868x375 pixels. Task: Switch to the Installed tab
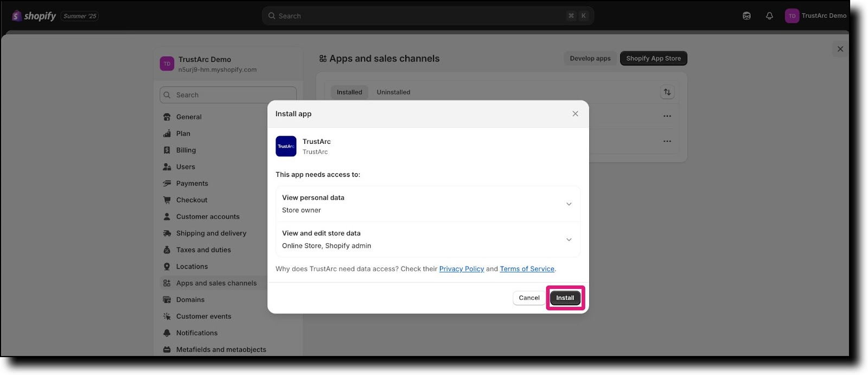pyautogui.click(x=349, y=92)
